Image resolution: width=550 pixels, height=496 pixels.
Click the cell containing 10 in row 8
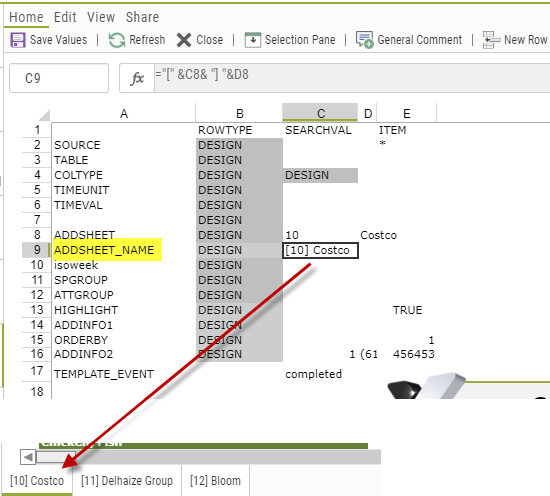320,235
